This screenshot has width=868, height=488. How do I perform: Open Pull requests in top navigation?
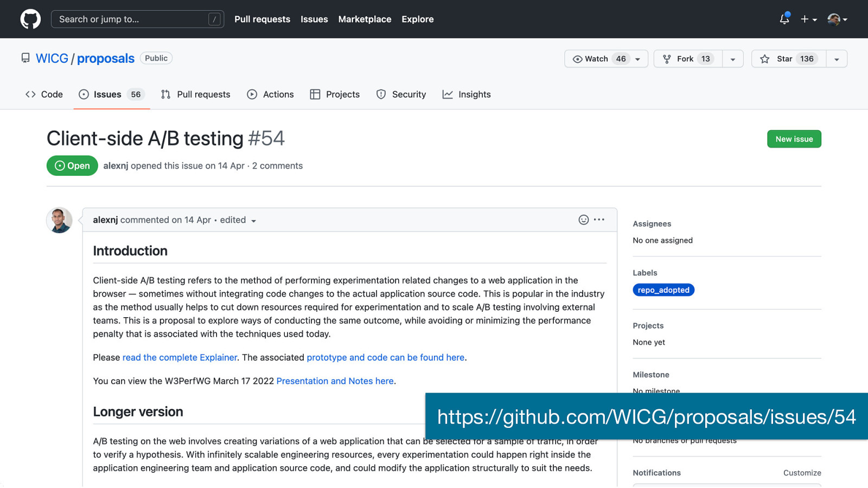pos(262,19)
